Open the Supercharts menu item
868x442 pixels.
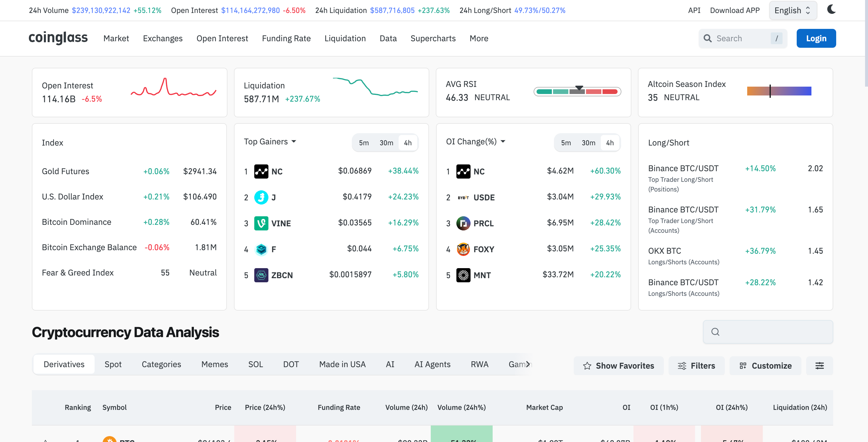pyautogui.click(x=433, y=38)
